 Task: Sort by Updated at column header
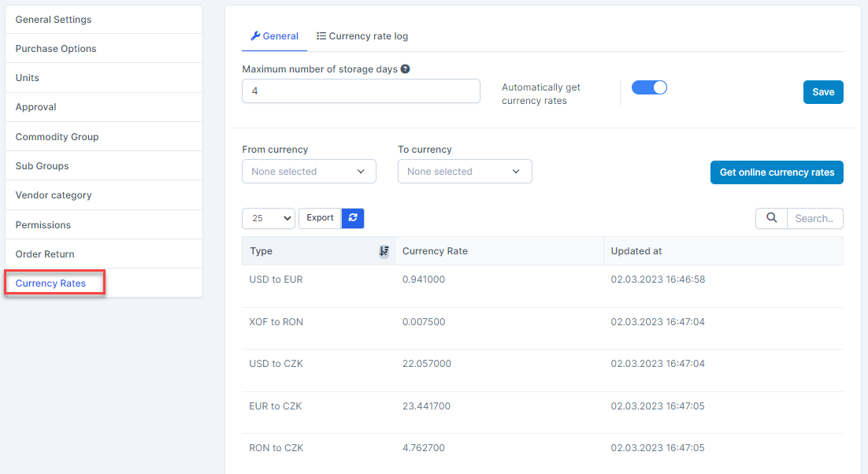point(636,251)
